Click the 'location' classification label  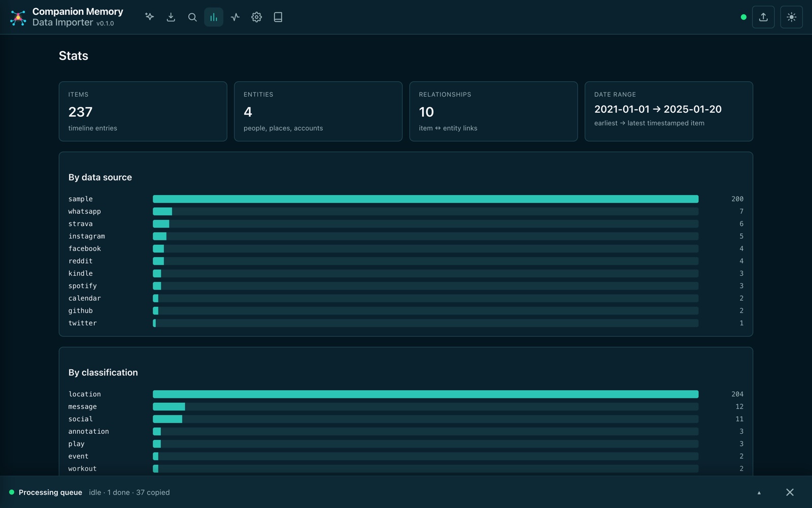[x=85, y=394]
